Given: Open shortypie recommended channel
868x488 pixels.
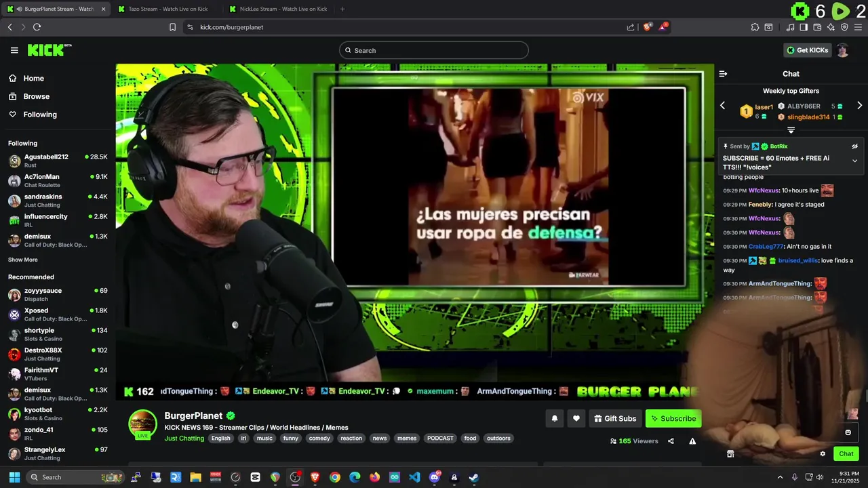Looking at the screenshot, I should (58, 334).
